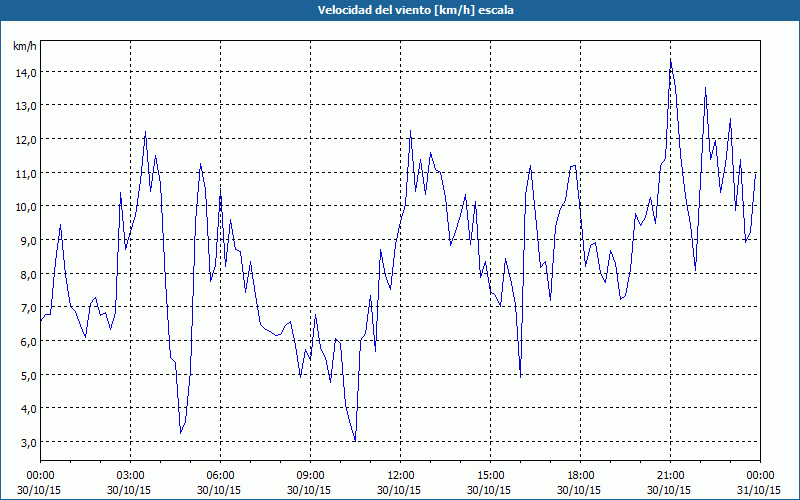
Task: Click the 8,0 y-axis label
Action: [x=28, y=274]
